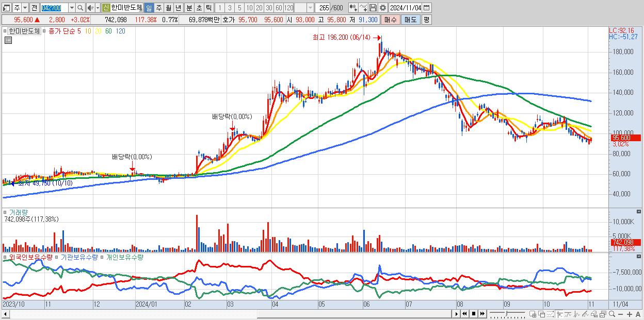The width and height of the screenshot is (644, 320).
Task: Click the plus zoom-in icon
Action: click(630, 314)
